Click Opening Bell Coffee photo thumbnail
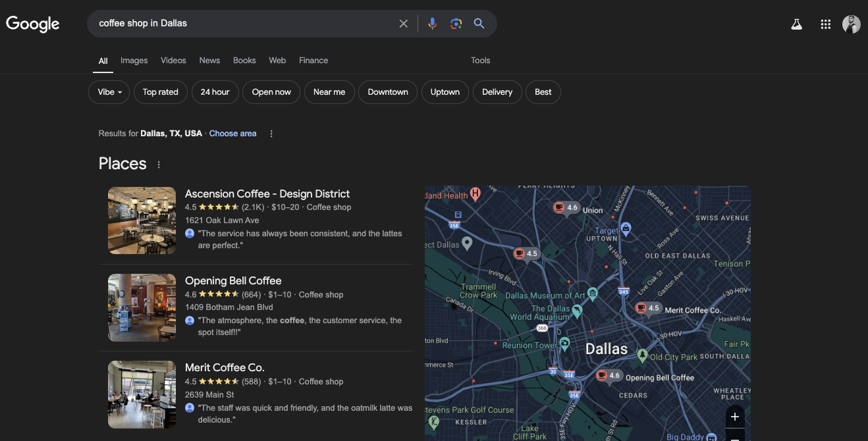Viewport: 868px width, 441px height. click(142, 307)
